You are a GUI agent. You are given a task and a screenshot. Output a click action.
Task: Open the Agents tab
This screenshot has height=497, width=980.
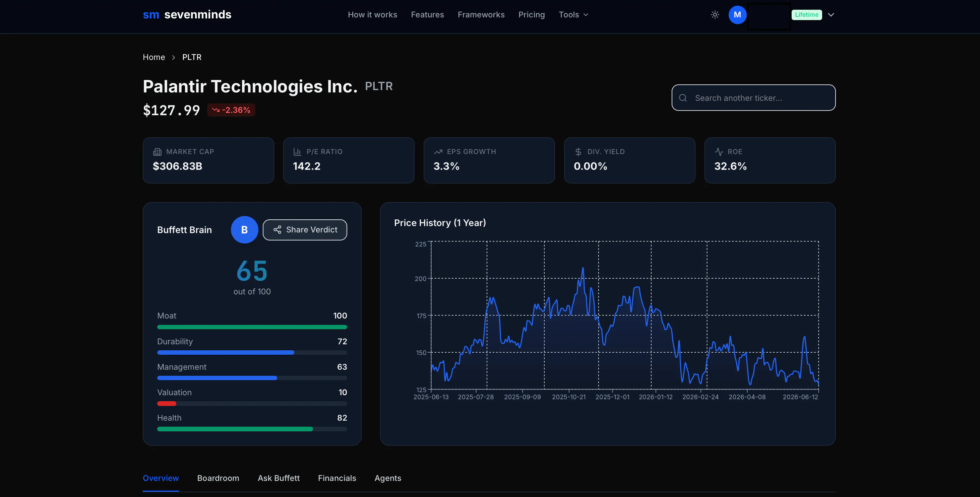388,478
